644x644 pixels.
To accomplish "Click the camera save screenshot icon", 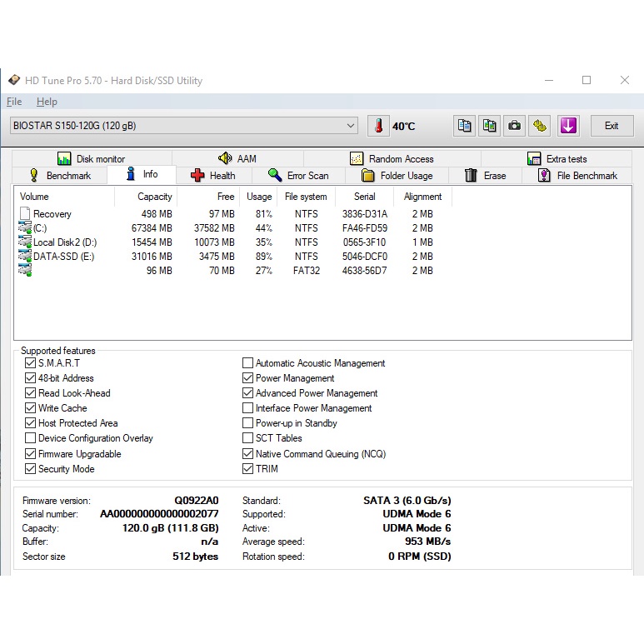I will click(x=515, y=126).
